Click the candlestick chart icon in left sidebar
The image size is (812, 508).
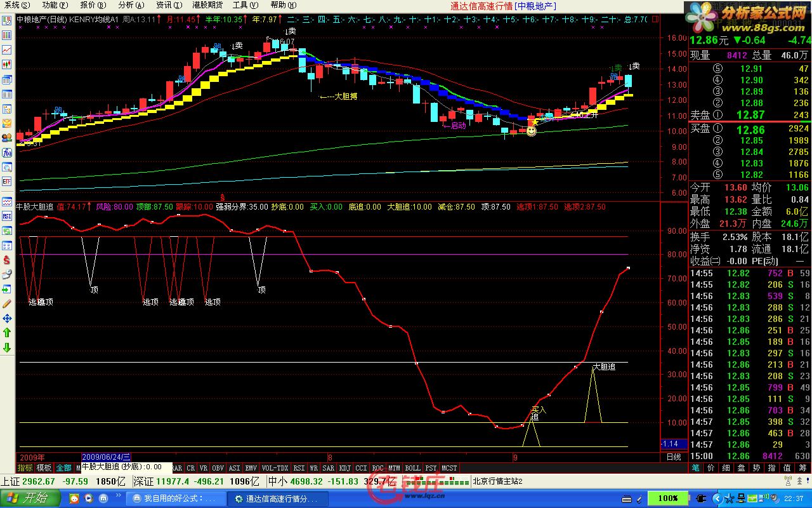click(x=7, y=64)
